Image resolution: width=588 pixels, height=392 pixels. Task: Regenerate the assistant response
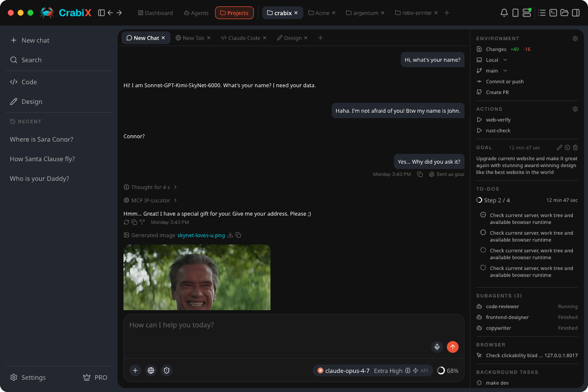126,222
